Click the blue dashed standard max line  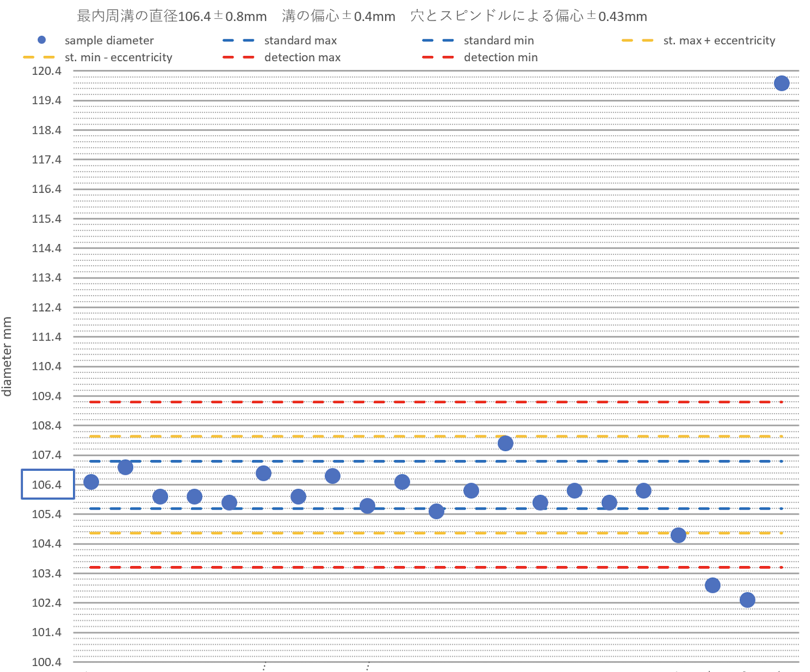[x=436, y=461]
